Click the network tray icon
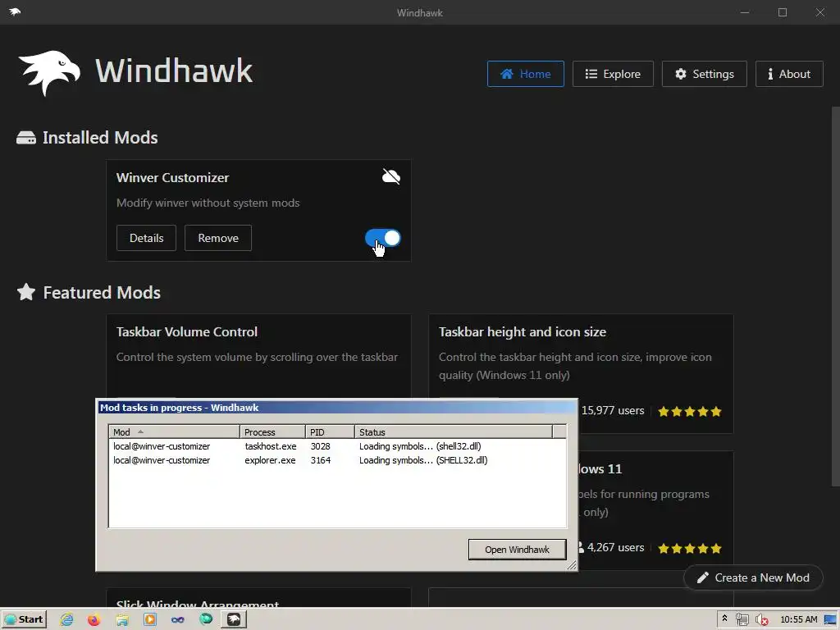The image size is (840, 630). 742,620
